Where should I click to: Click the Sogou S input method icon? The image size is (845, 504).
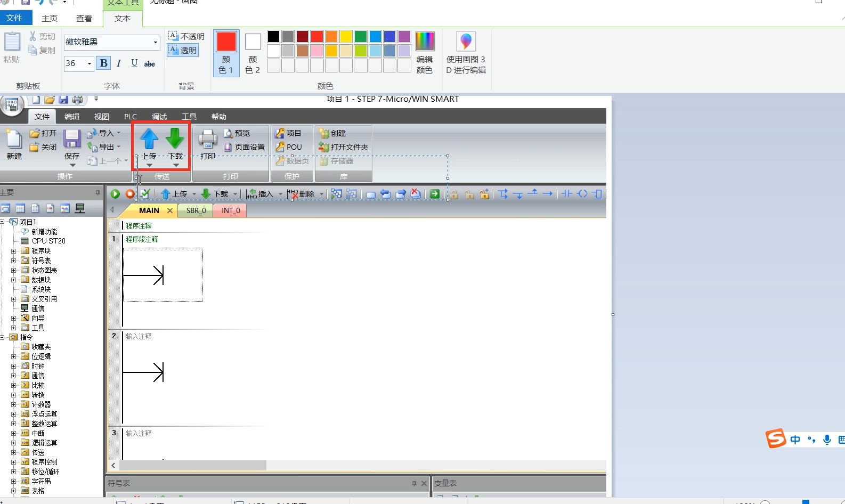coord(776,438)
